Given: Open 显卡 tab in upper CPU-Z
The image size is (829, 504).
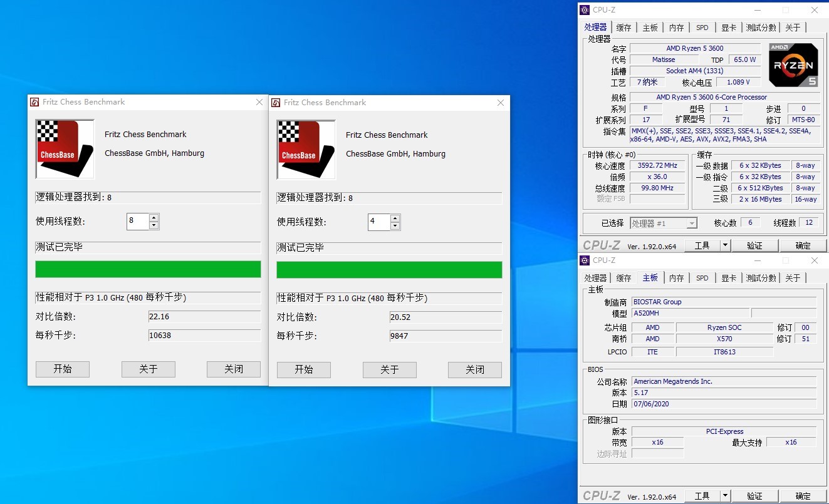Looking at the screenshot, I should 729,28.
